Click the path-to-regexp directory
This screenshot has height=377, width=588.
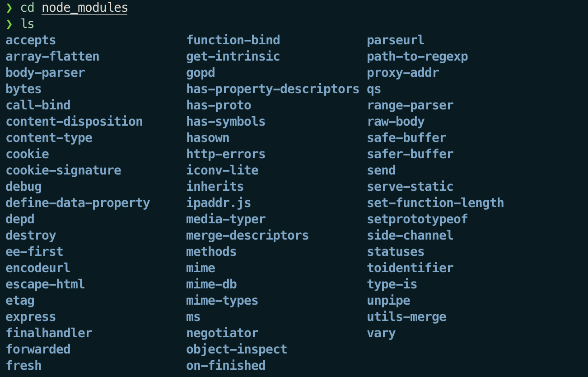[x=417, y=57]
